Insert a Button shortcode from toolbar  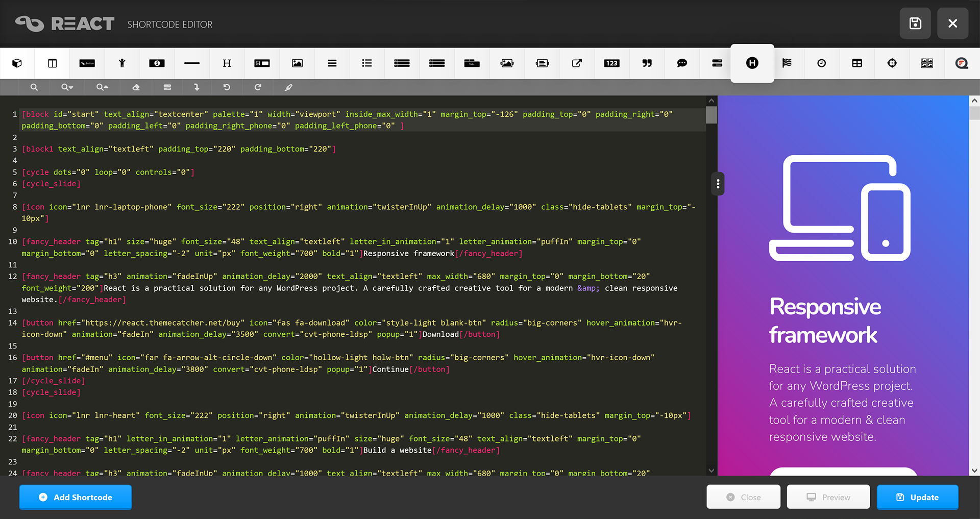[87, 63]
